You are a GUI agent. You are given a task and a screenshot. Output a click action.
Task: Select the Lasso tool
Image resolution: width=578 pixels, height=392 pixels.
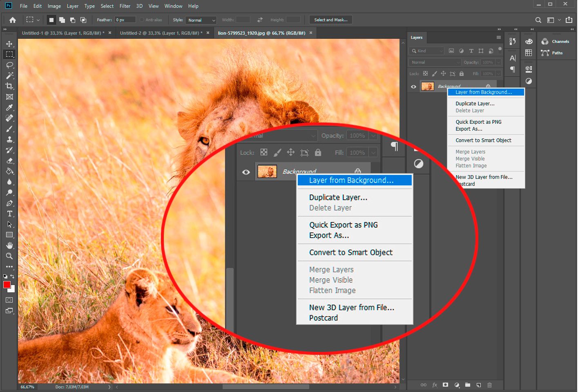click(x=9, y=65)
